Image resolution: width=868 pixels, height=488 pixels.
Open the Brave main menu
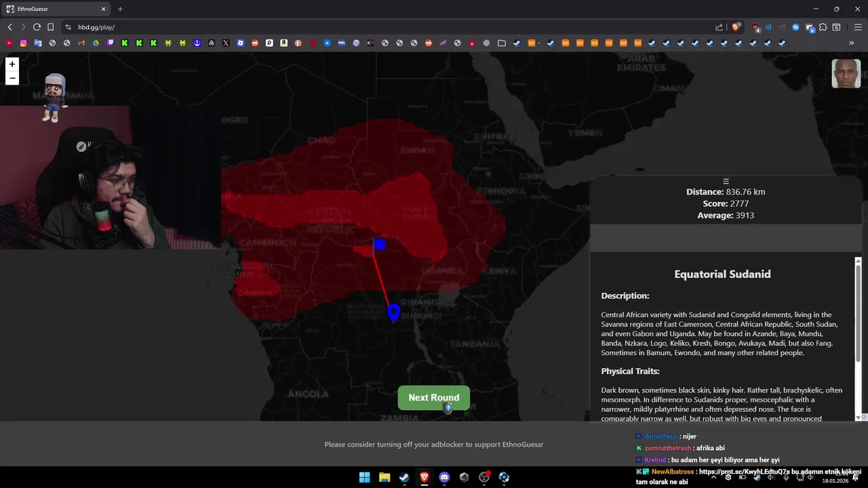858,27
